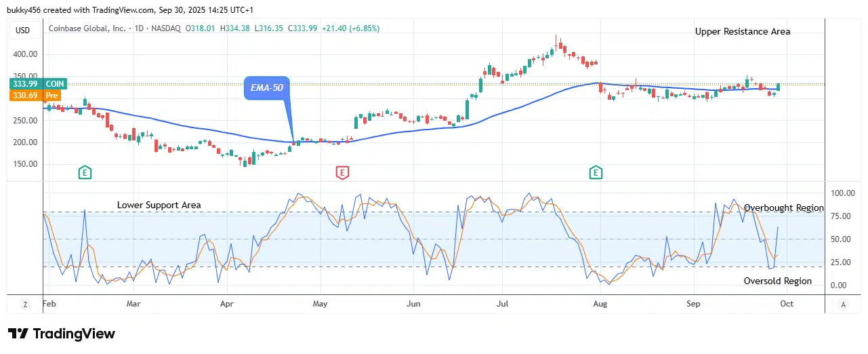Screen dimensions: 868x354
Task: Click the 75.00 level on oscillator scale
Action: pos(842,216)
